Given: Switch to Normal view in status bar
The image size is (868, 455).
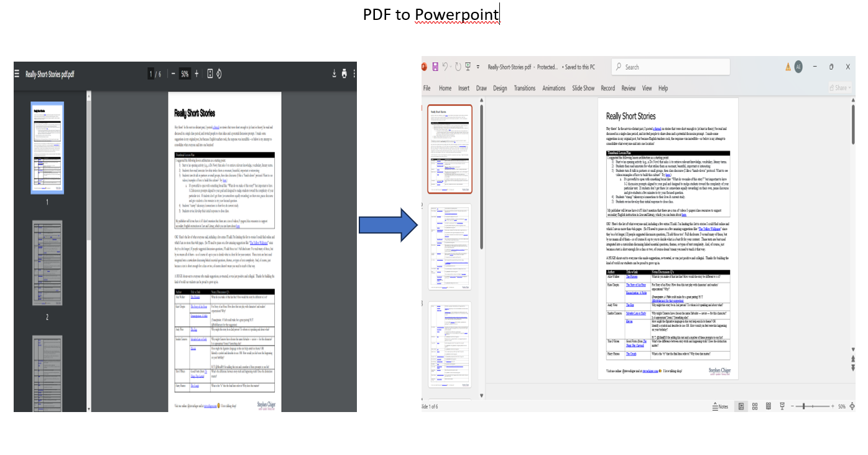Looking at the screenshot, I should 741,406.
